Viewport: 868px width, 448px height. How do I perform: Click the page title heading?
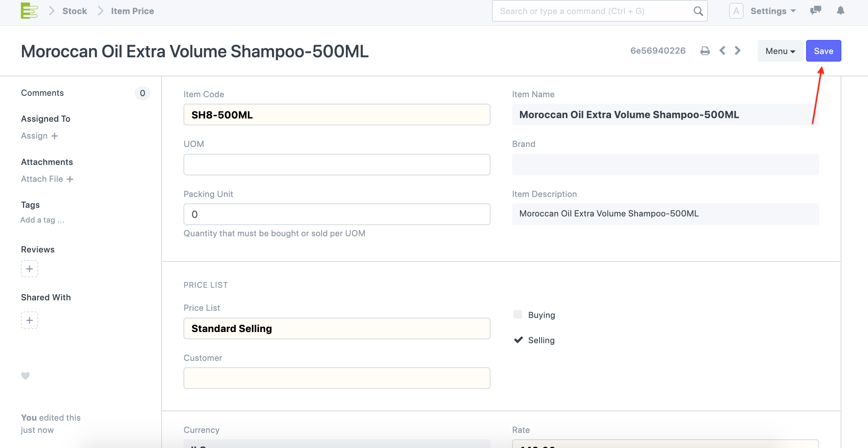tap(195, 51)
